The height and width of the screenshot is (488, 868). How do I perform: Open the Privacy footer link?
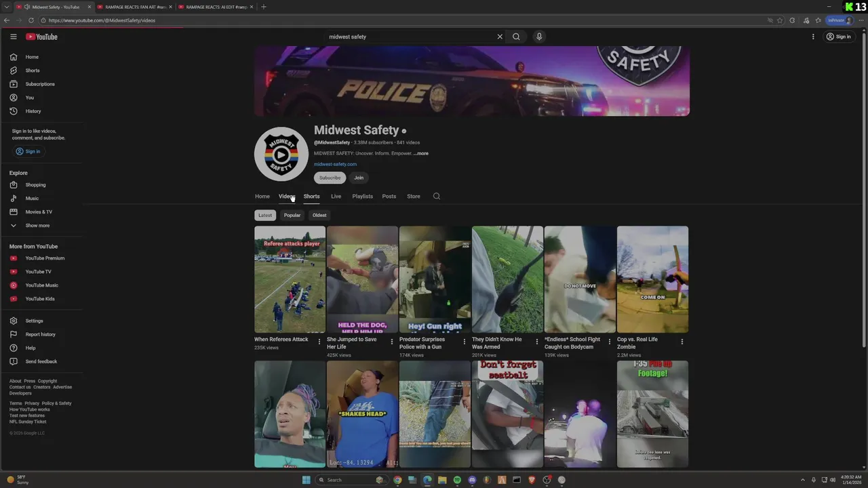coord(32,403)
